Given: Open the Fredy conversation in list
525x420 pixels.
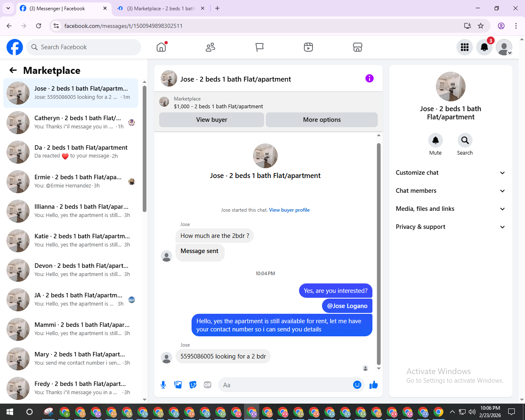Looking at the screenshot, I should pyautogui.click(x=71, y=388).
